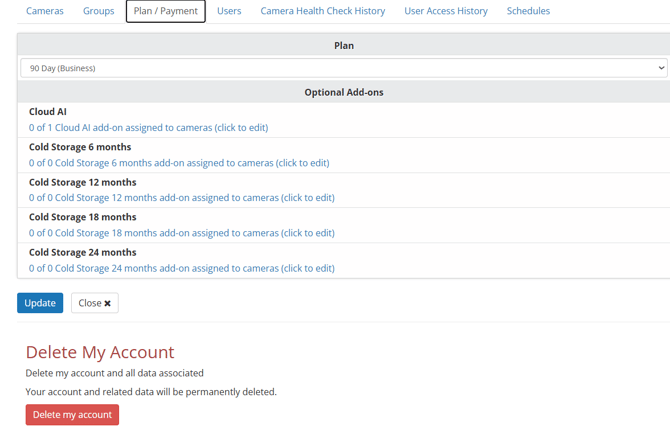The image size is (670, 447).
Task: Click the Close button with X icon
Action: [95, 303]
